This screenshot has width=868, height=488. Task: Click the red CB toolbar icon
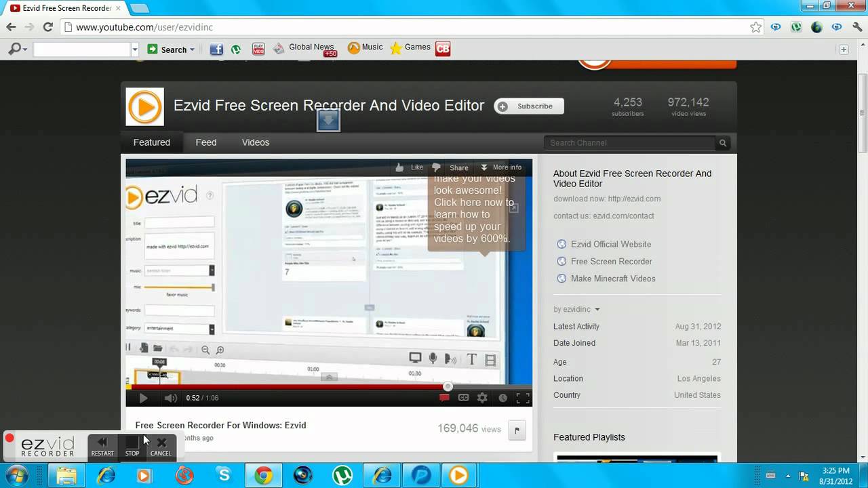click(443, 48)
